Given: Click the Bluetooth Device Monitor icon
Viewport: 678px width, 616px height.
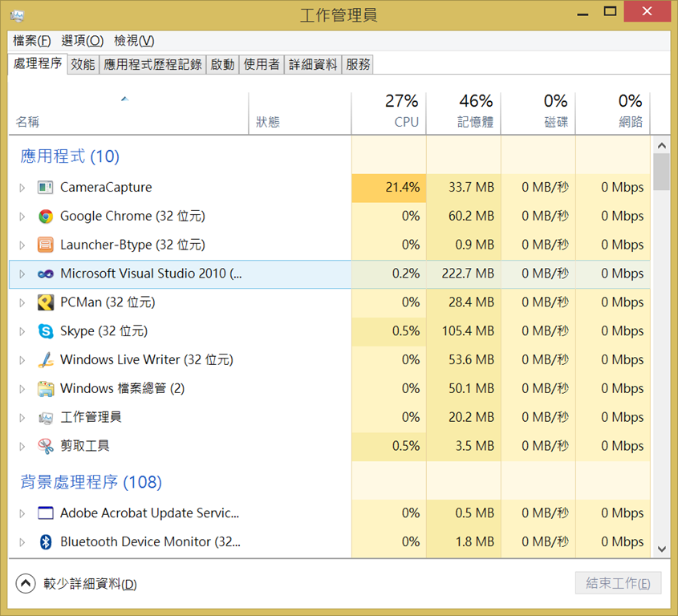Looking at the screenshot, I should (46, 541).
